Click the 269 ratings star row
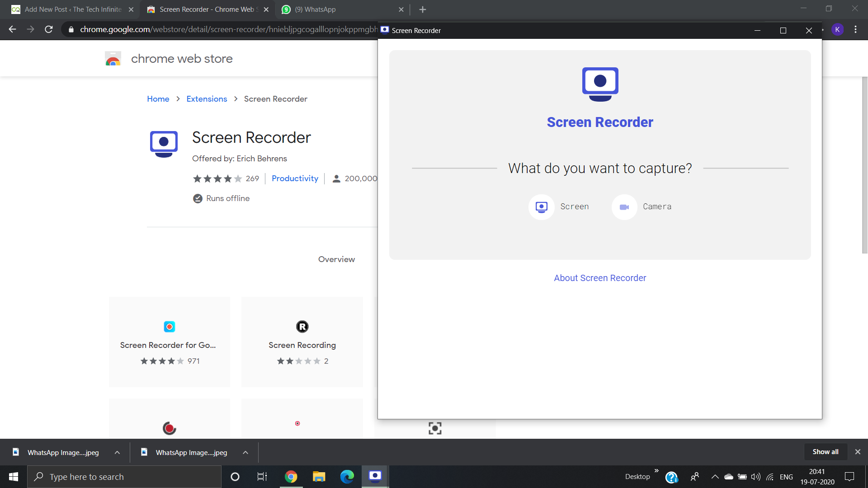This screenshot has width=868, height=488. coord(217,178)
